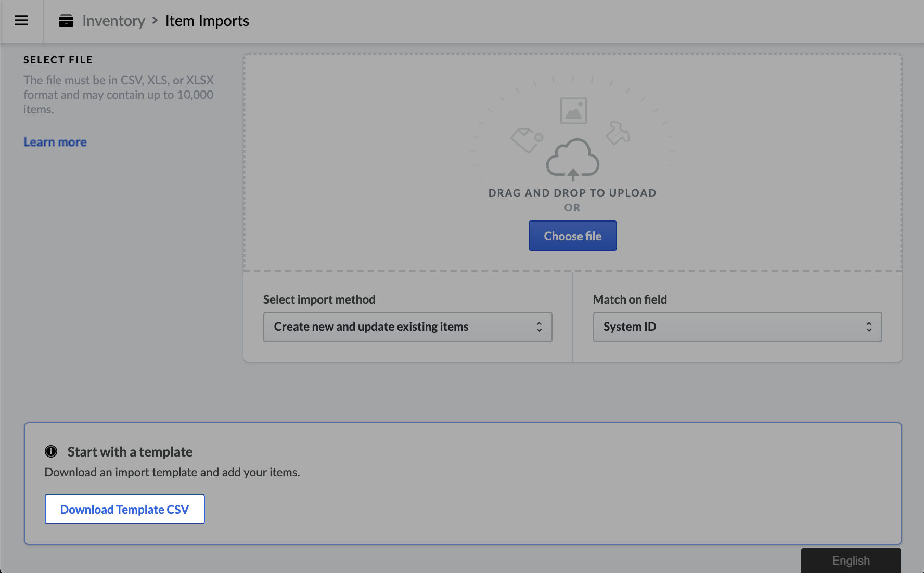Open the Learn more link
The height and width of the screenshot is (573, 924).
point(55,142)
